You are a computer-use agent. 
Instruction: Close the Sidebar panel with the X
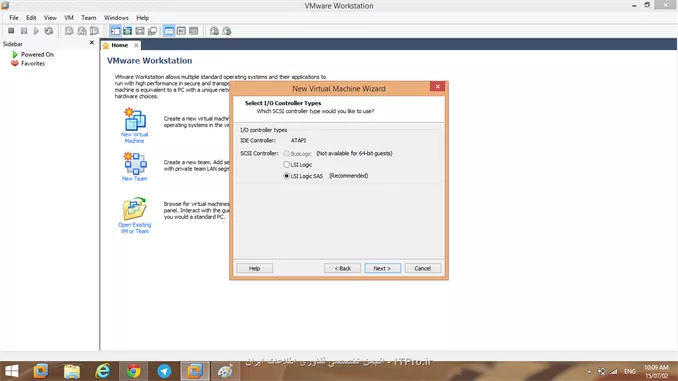point(92,42)
